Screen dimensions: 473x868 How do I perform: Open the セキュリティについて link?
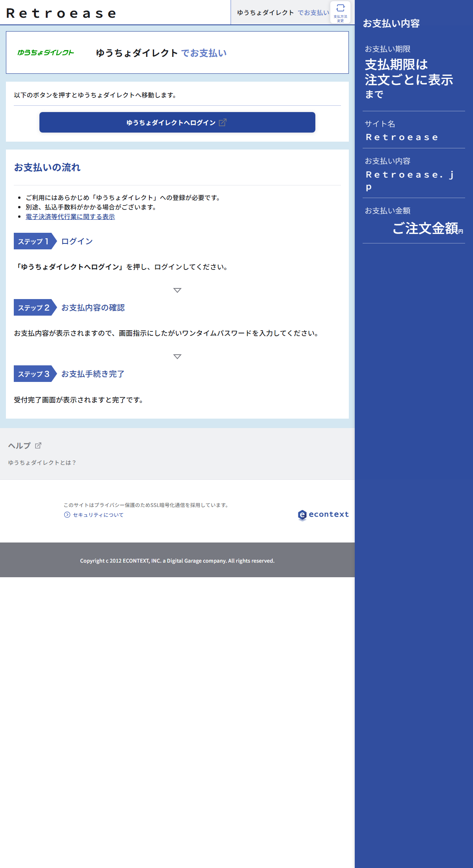tap(98, 515)
